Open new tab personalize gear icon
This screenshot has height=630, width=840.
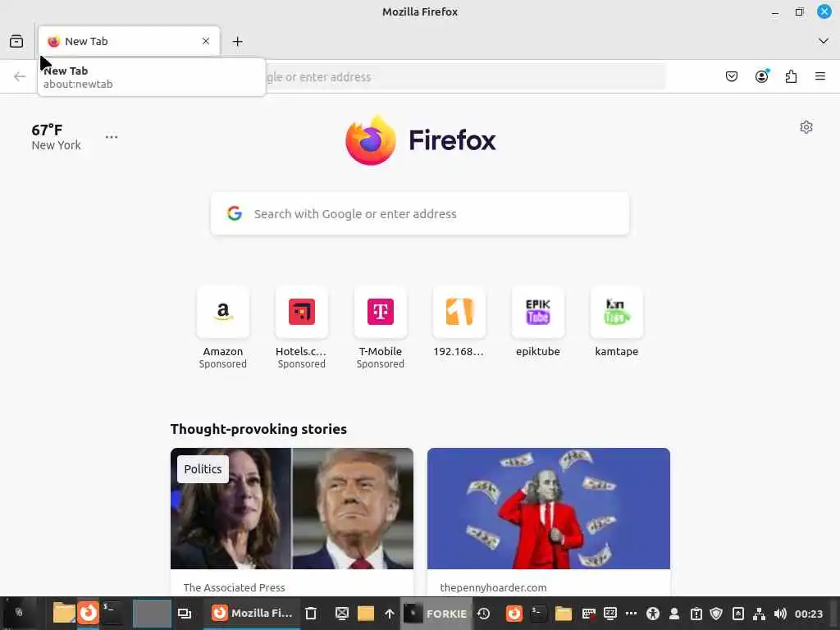(x=806, y=127)
